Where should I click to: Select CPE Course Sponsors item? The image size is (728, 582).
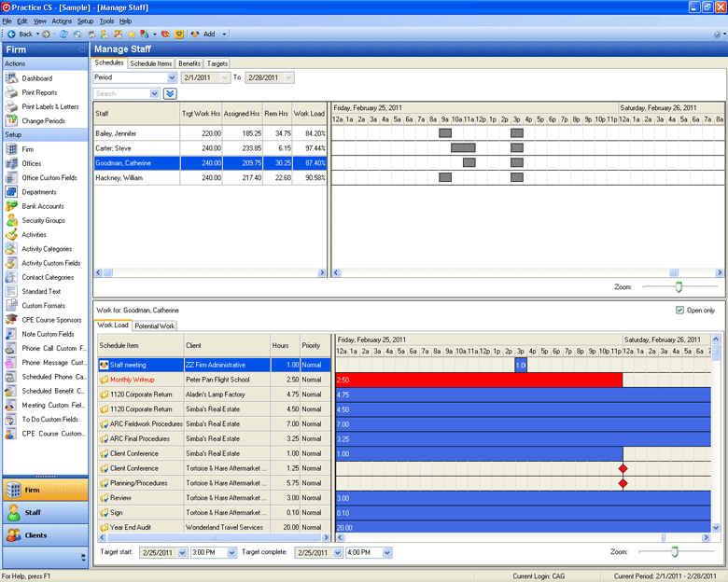point(52,320)
